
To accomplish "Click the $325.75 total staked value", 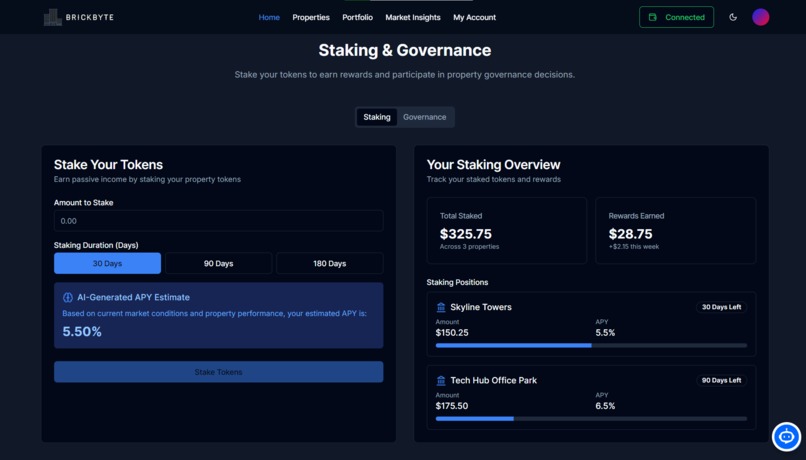I will [x=466, y=234].
